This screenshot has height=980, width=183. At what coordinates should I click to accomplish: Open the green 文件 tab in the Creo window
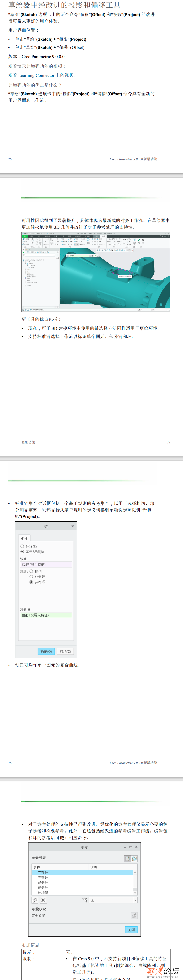[25, 236]
